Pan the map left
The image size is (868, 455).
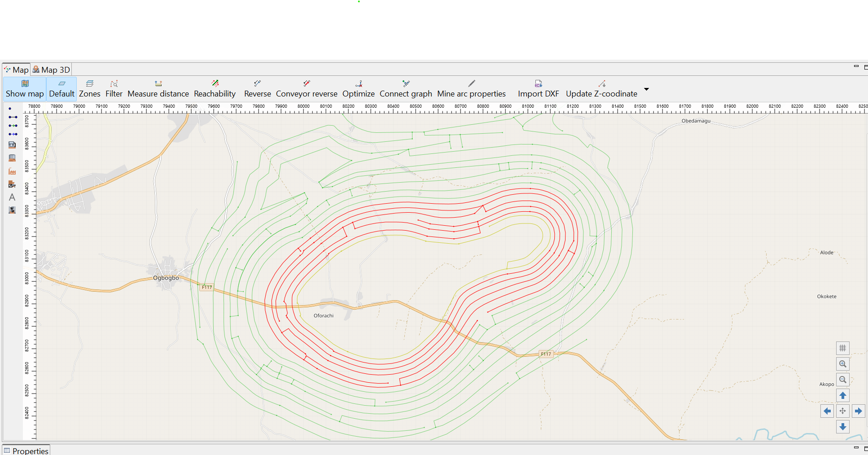click(x=827, y=411)
